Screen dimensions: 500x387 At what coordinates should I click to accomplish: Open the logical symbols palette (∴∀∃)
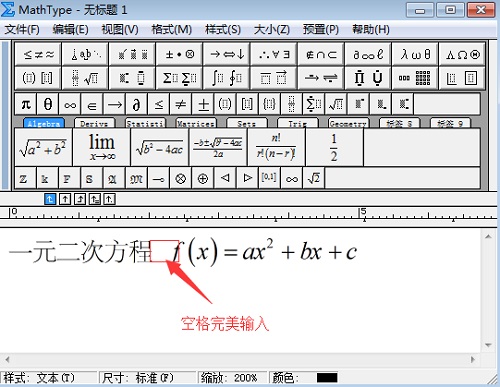coord(274,54)
